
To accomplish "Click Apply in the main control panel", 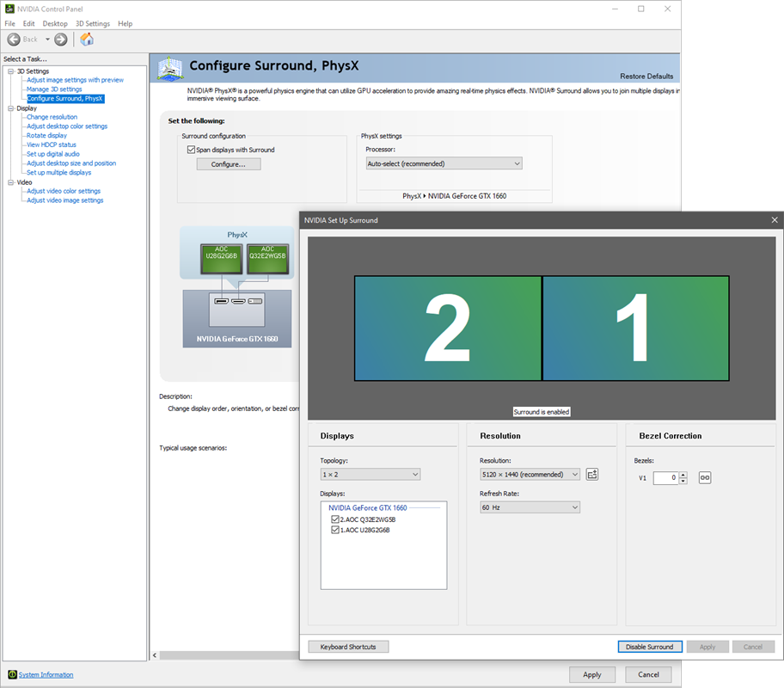I will click(x=592, y=674).
